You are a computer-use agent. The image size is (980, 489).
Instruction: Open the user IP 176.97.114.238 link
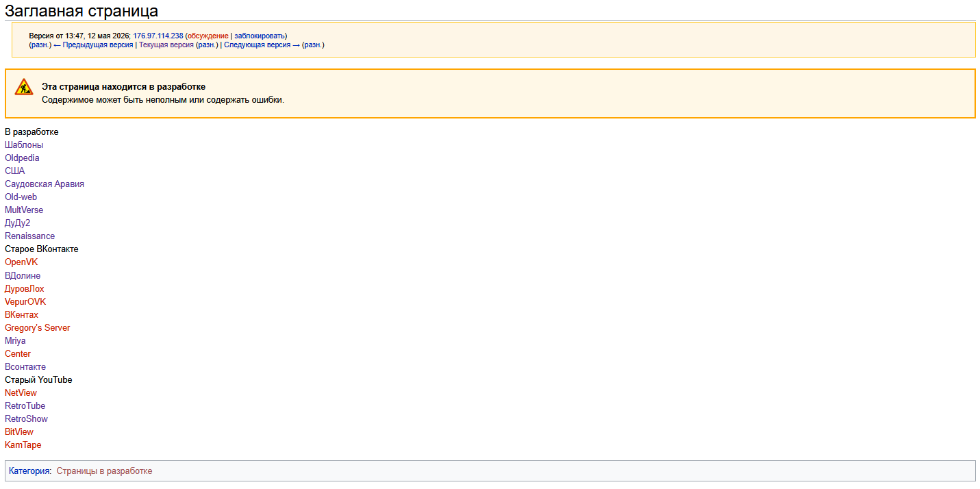(158, 36)
